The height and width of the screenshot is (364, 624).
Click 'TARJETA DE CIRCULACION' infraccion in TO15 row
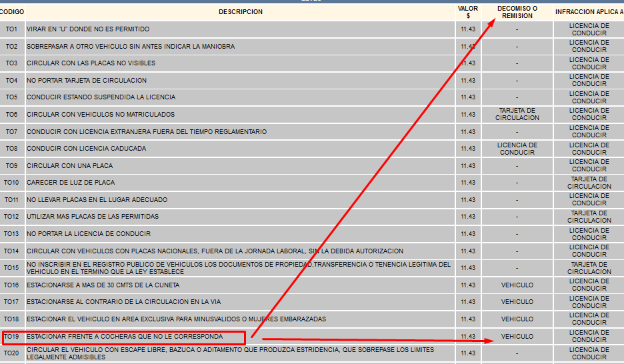pyautogui.click(x=589, y=268)
